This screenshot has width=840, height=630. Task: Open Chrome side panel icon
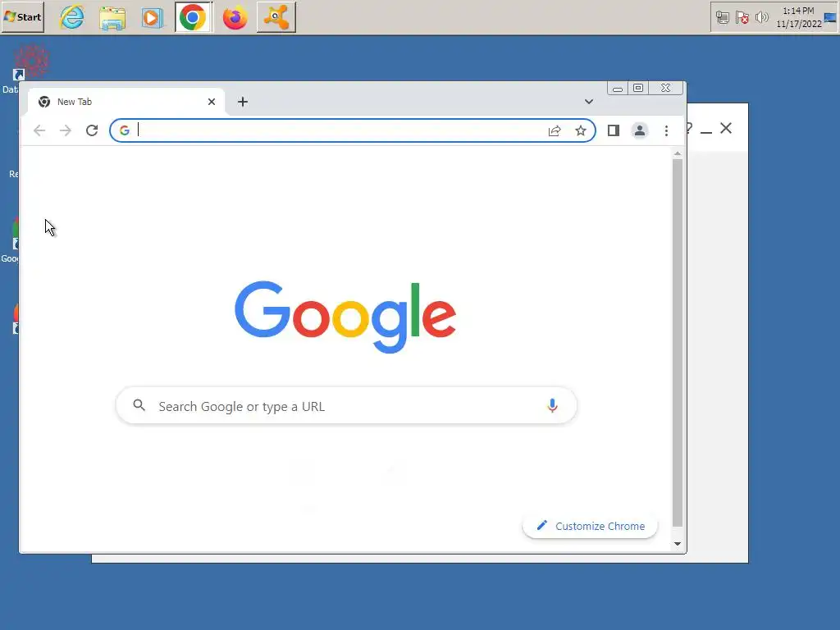pos(614,130)
